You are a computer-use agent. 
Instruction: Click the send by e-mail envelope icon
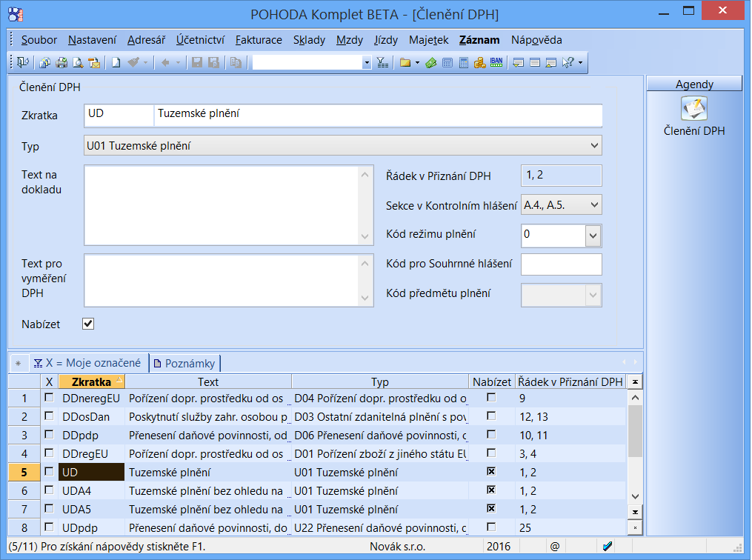click(95, 62)
